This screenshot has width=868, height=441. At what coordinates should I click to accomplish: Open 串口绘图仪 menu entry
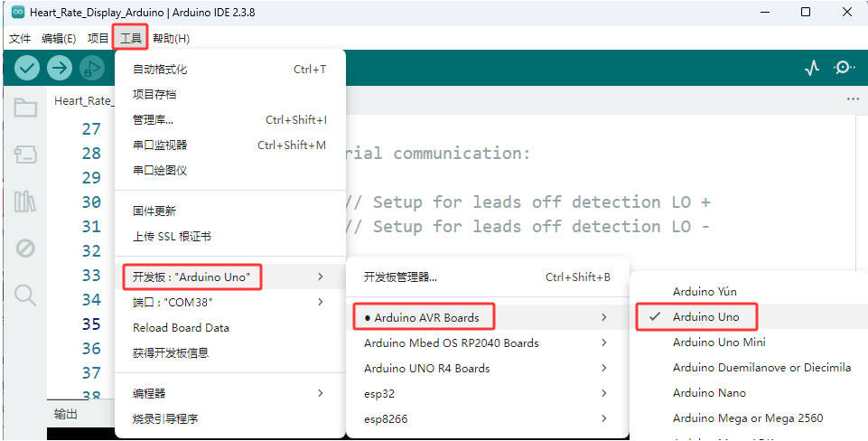[x=229, y=170]
